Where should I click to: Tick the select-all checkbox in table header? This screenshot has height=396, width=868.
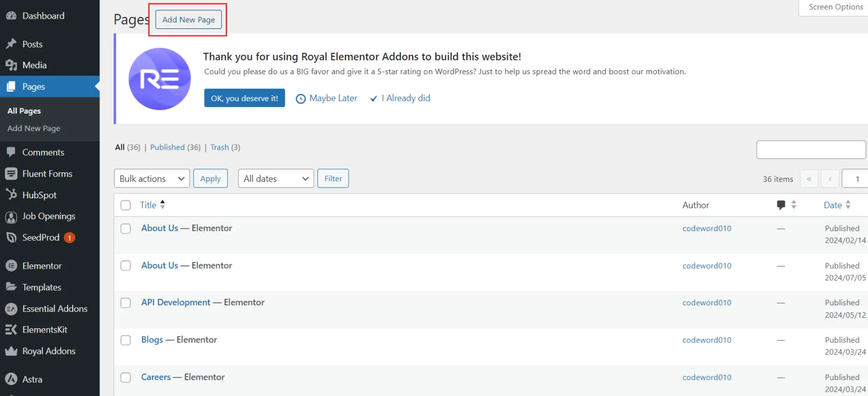[126, 205]
